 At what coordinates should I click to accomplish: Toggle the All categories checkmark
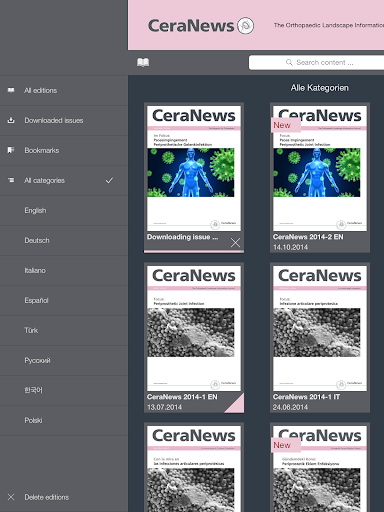tap(109, 180)
